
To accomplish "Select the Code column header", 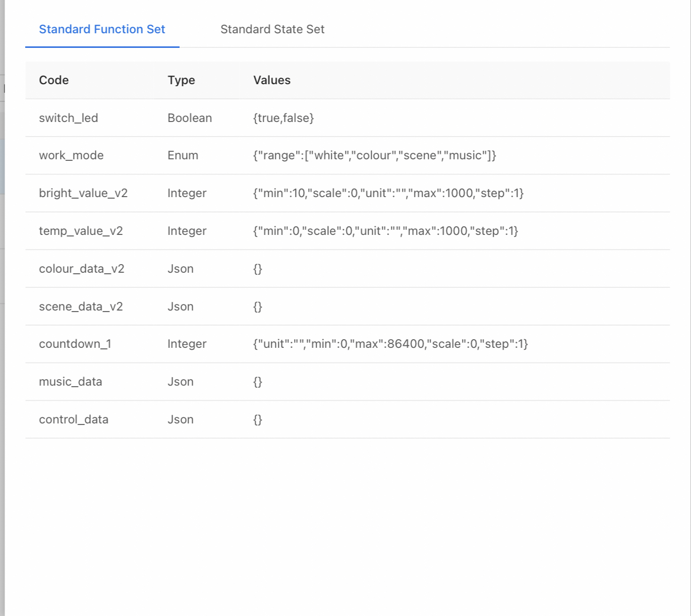I will [54, 80].
